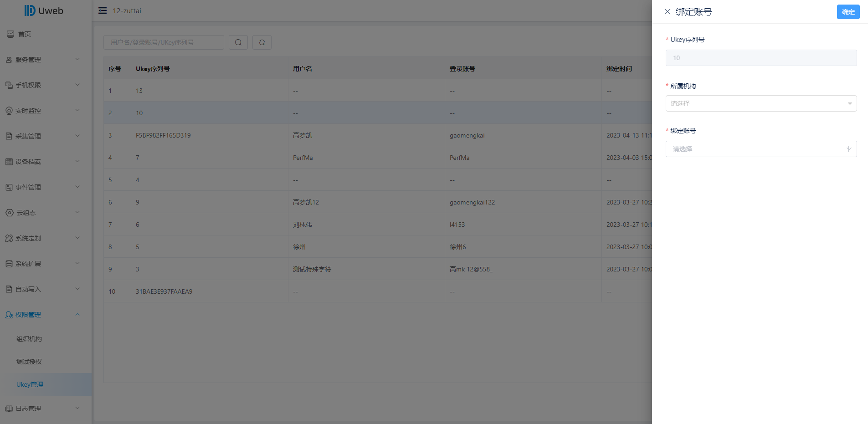Expand the 日志管理 menu chevron

pyautogui.click(x=77, y=408)
